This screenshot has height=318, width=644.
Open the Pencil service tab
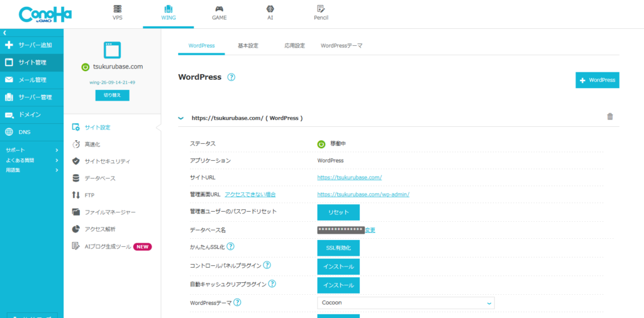pos(321,13)
